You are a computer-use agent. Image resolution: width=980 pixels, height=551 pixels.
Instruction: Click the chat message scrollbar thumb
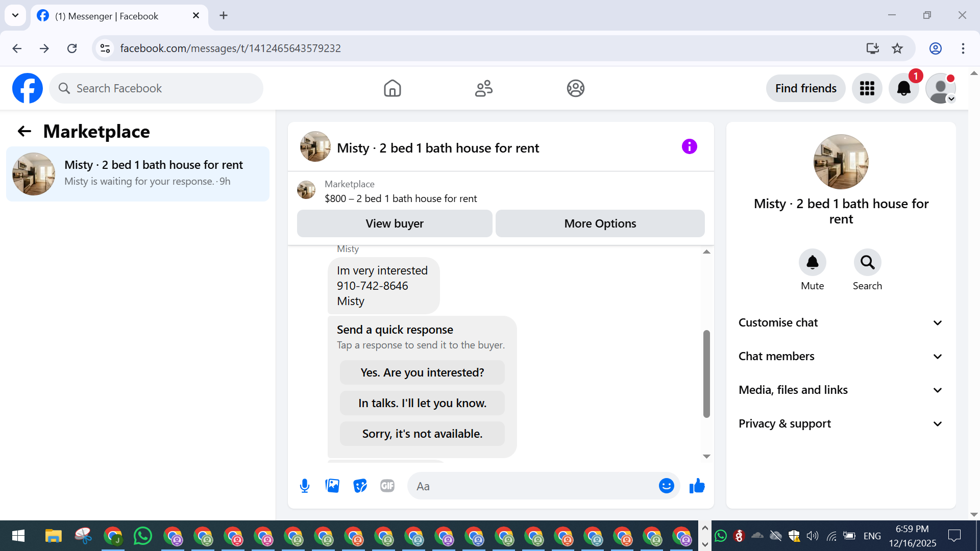pyautogui.click(x=706, y=374)
